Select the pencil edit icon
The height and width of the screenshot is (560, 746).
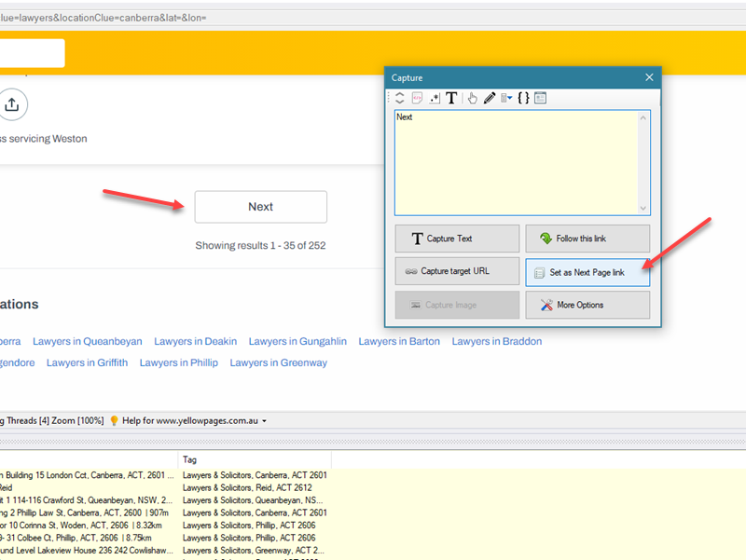[x=489, y=98]
